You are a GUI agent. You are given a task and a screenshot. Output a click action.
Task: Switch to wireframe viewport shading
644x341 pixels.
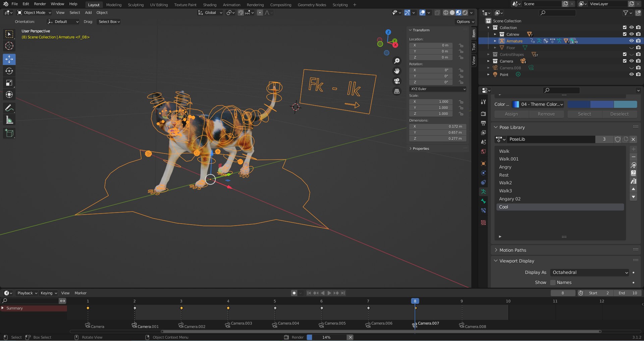pos(446,12)
